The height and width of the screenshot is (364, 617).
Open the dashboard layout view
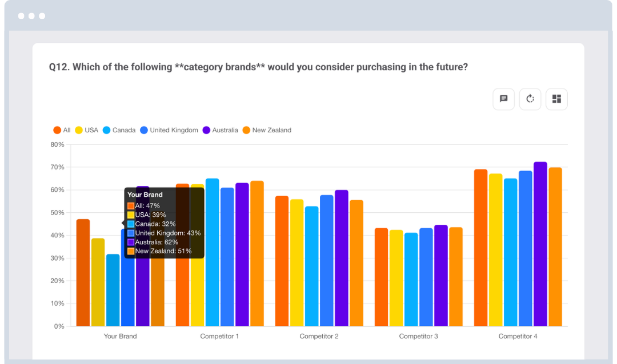coord(556,99)
